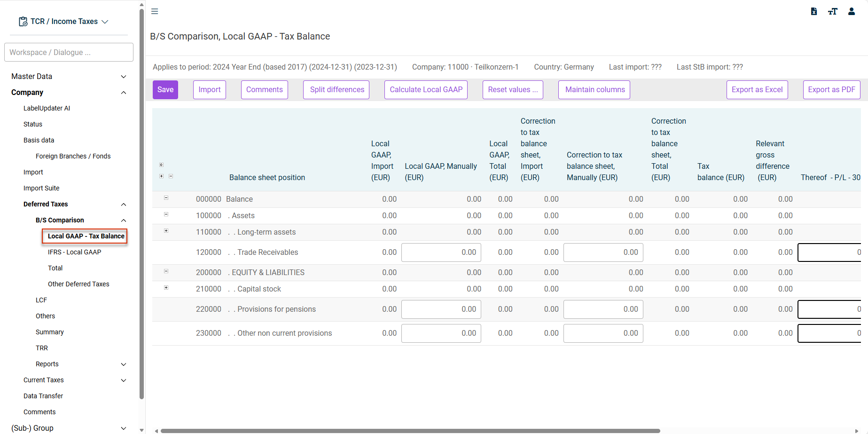Expand the (Sub-) Group section
This screenshot has height=434, width=868.
click(124, 428)
